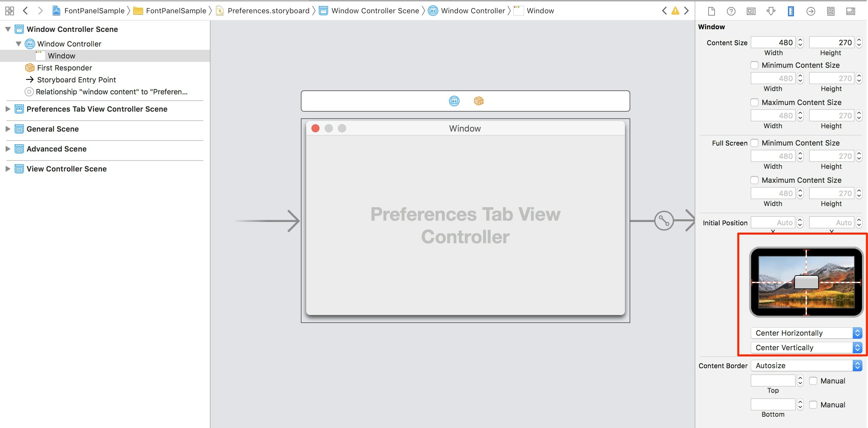Open the Identity inspector icon

click(x=751, y=11)
